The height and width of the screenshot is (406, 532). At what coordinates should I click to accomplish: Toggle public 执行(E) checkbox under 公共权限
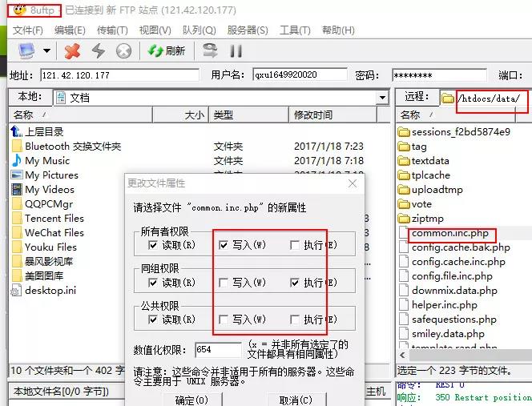(295, 320)
